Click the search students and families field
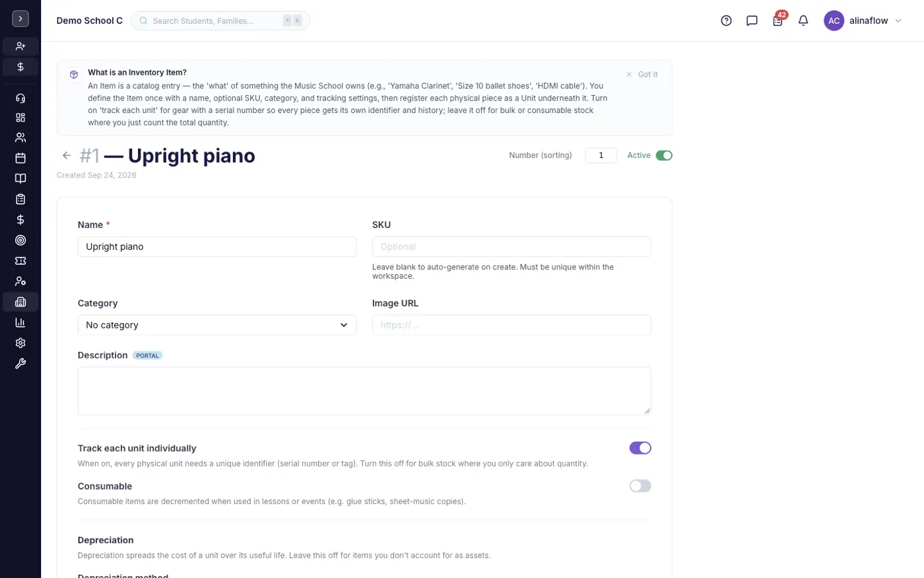This screenshot has width=924, height=578. coord(220,20)
